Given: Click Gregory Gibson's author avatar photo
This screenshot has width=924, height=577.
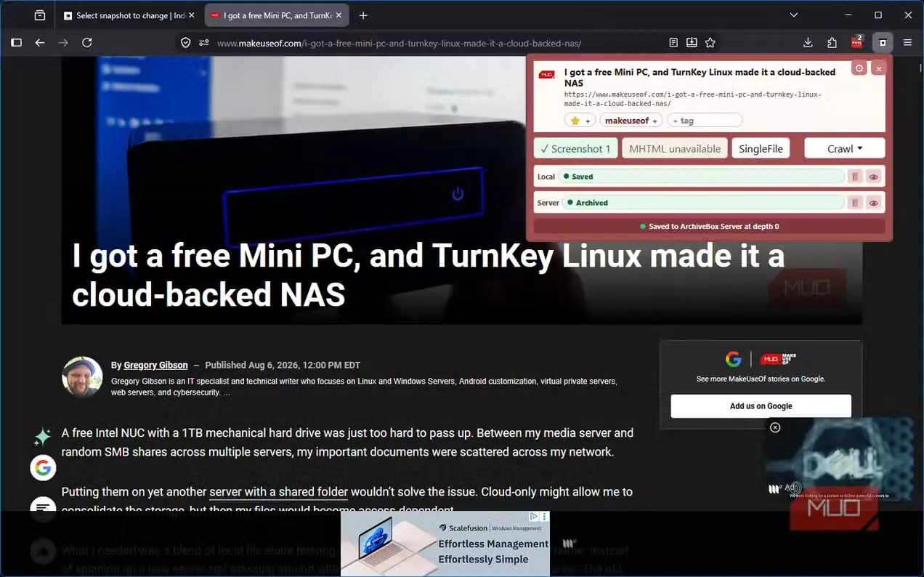Looking at the screenshot, I should pos(82,376).
